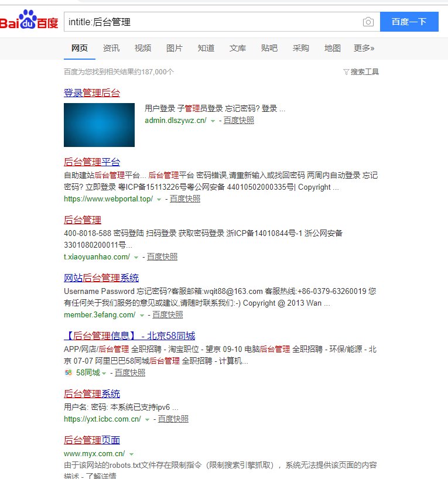Click the 58同城 source link
Image resolution: width=448 pixels, height=479 pixels.
88,372
